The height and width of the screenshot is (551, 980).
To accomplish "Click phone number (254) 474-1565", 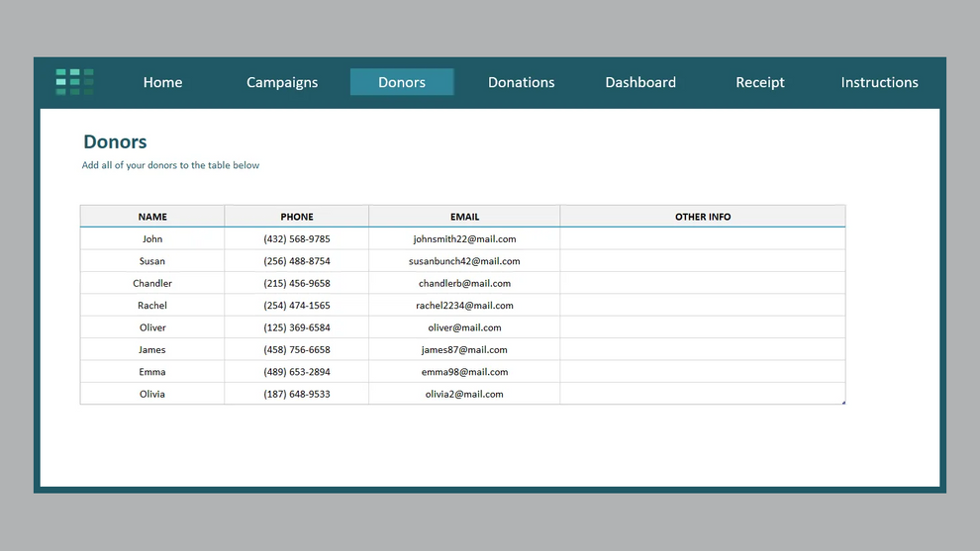I will coord(297,306).
